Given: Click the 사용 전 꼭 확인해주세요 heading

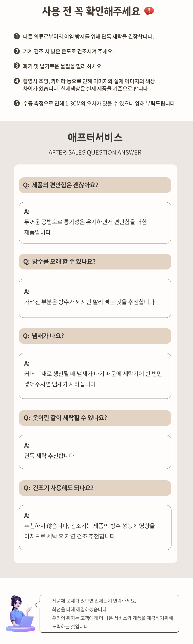Looking at the screenshot, I should [91, 11].
